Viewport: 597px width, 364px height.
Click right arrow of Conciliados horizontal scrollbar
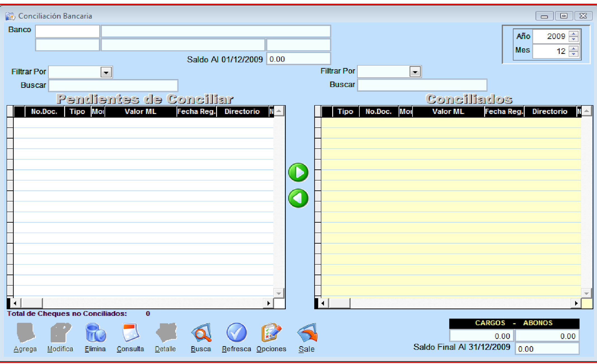point(576,303)
